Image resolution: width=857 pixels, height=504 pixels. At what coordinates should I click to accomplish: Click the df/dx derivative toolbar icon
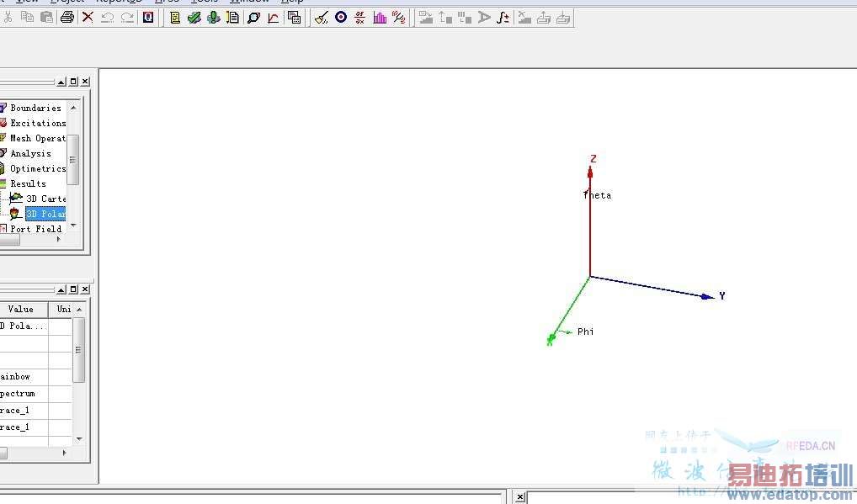359,18
